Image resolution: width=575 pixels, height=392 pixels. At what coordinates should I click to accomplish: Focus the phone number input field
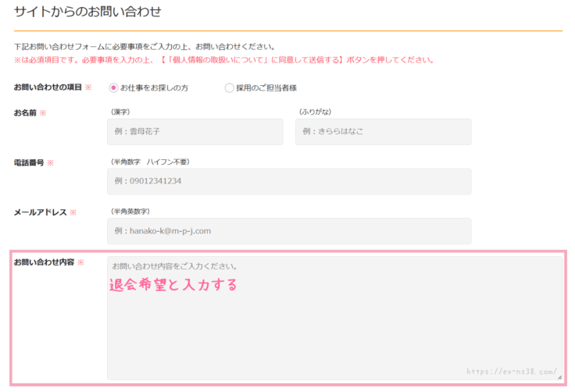(x=289, y=181)
